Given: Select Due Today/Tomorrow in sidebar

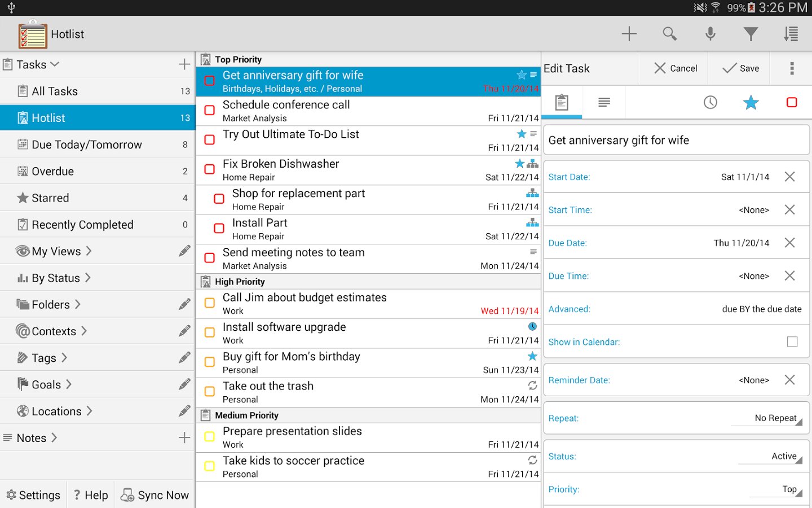Looking at the screenshot, I should [87, 144].
